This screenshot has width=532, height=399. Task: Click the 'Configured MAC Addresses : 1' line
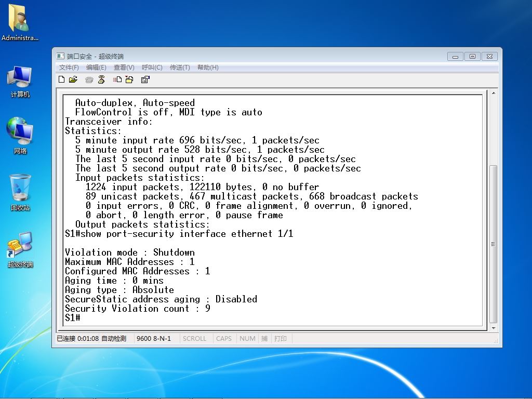[x=138, y=271]
